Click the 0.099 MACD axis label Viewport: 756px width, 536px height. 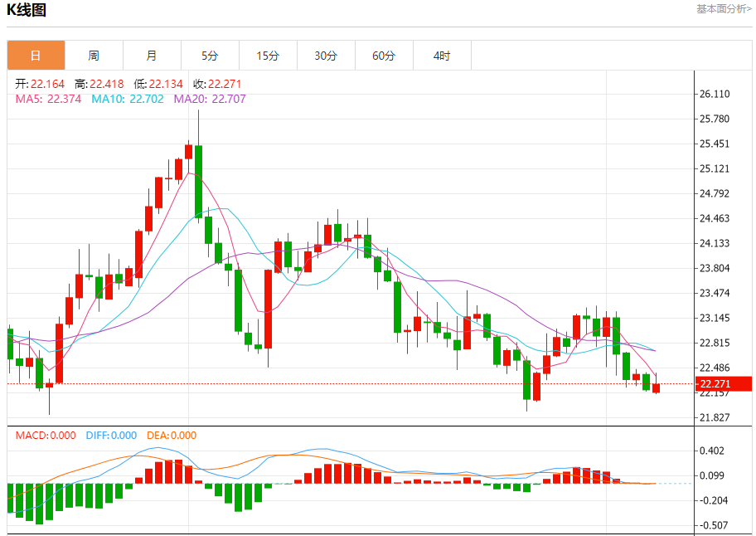click(711, 475)
